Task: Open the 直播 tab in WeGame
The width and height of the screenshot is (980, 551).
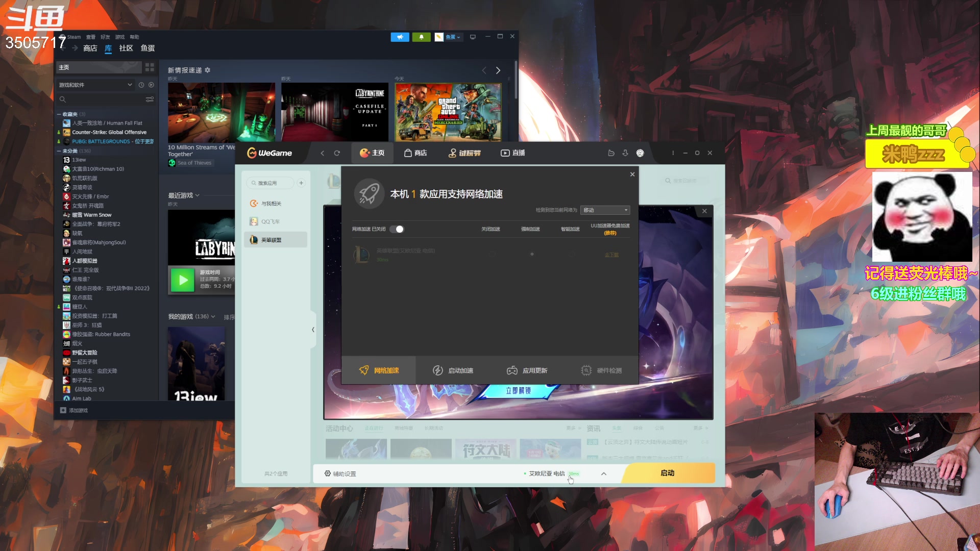Action: point(513,153)
